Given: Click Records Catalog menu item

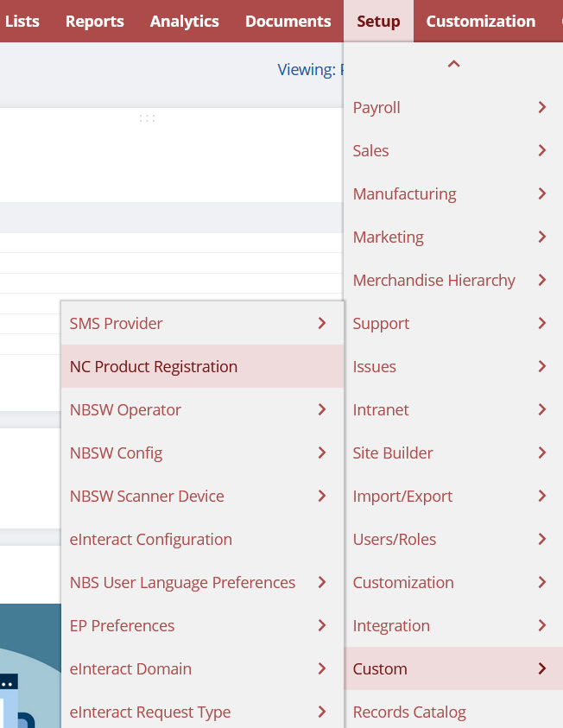Looking at the screenshot, I should (409, 712).
